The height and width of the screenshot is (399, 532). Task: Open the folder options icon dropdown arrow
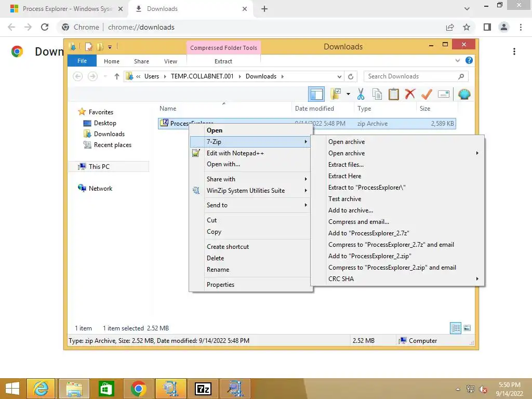(x=348, y=94)
